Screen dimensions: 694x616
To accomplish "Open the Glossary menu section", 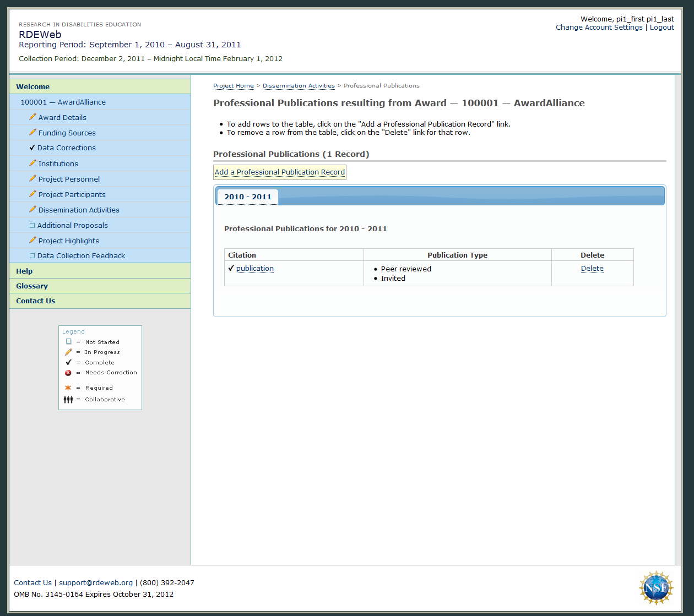I will tap(32, 286).
